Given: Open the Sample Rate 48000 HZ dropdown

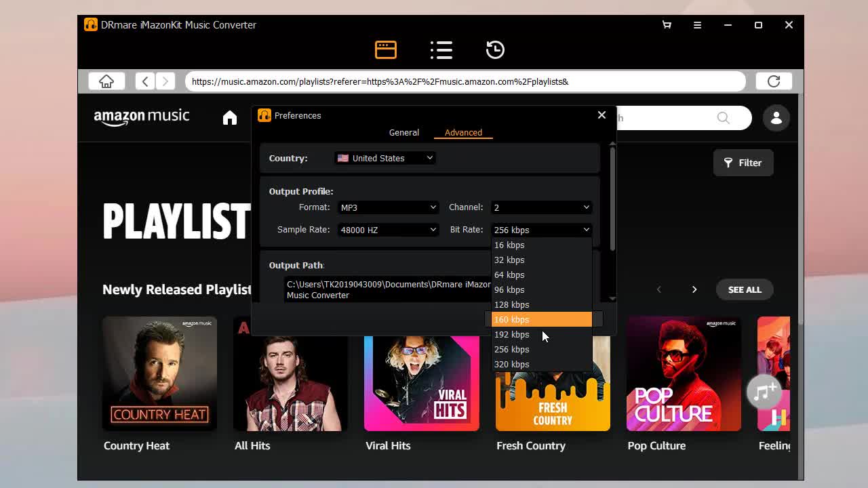Looking at the screenshot, I should pos(388,230).
